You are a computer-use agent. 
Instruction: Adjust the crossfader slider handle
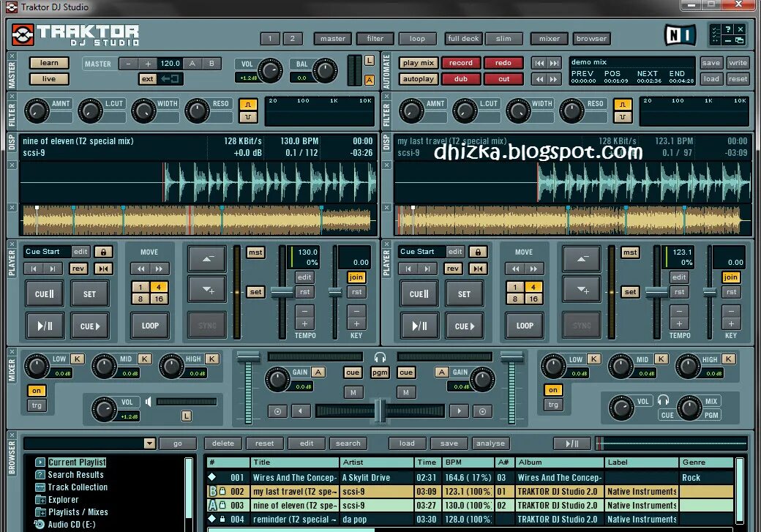[381, 411]
